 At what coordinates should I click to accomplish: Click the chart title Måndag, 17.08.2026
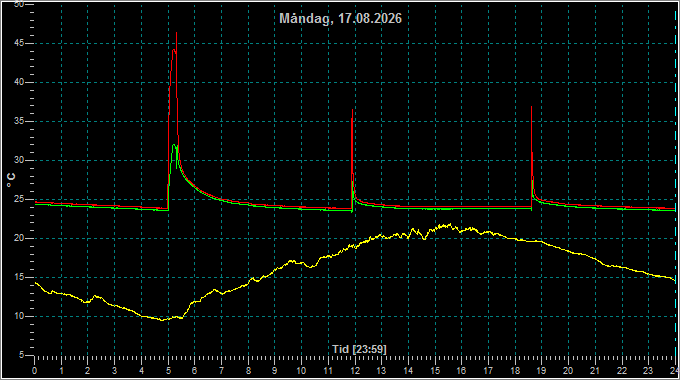tap(340, 19)
